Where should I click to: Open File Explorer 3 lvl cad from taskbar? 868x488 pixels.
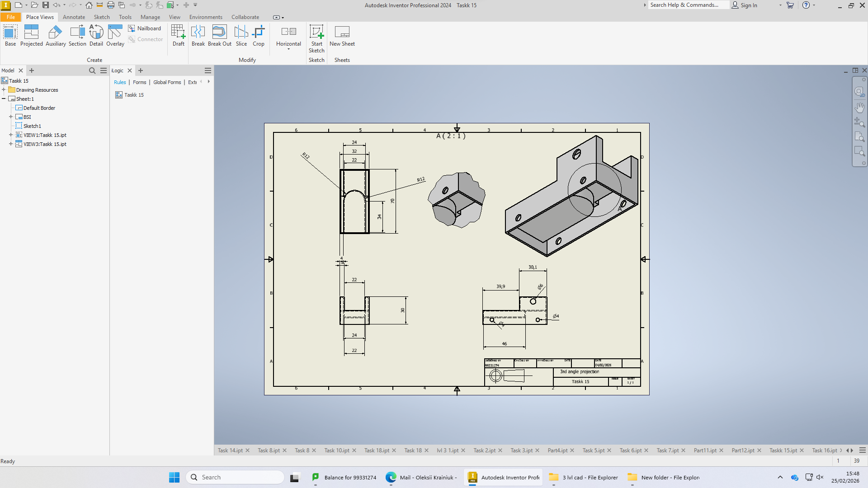583,477
